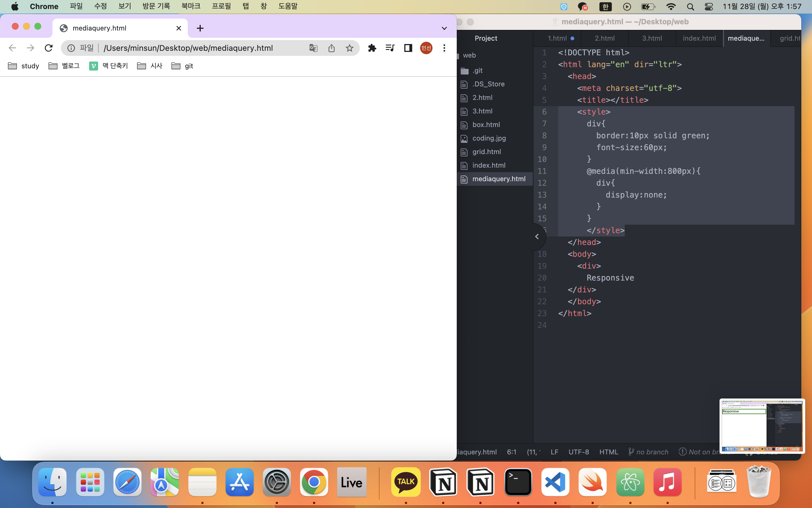Collapse the web project folder in Atom
The height and width of the screenshot is (508, 812).
[x=469, y=55]
